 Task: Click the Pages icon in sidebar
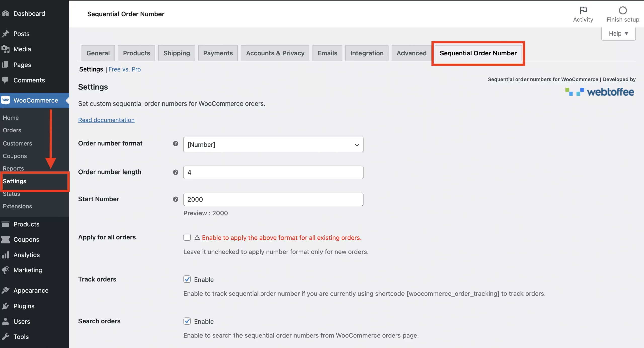(x=5, y=65)
